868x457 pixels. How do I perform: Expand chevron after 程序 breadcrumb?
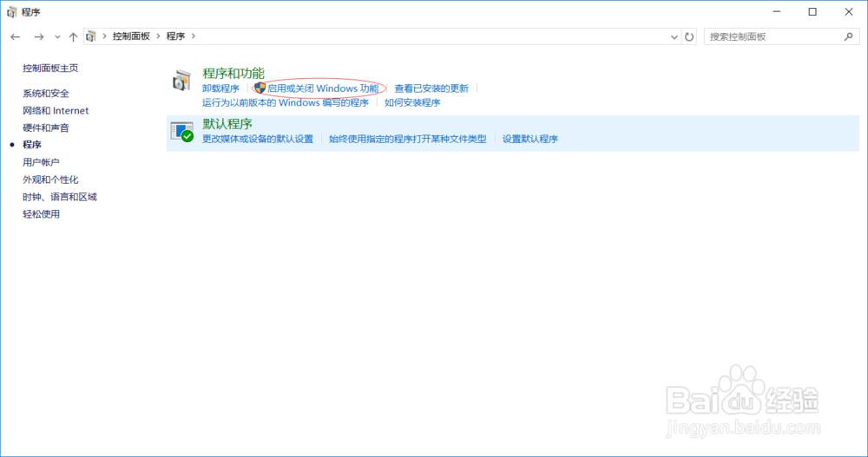click(x=194, y=36)
